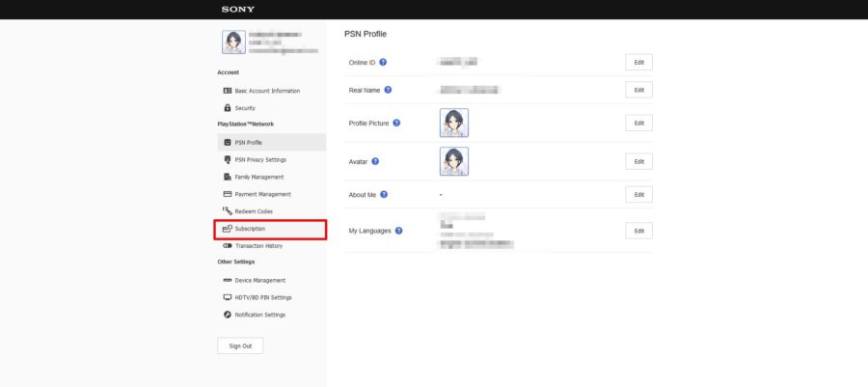Open Device Management settings
The image size is (868, 387).
[272, 280]
